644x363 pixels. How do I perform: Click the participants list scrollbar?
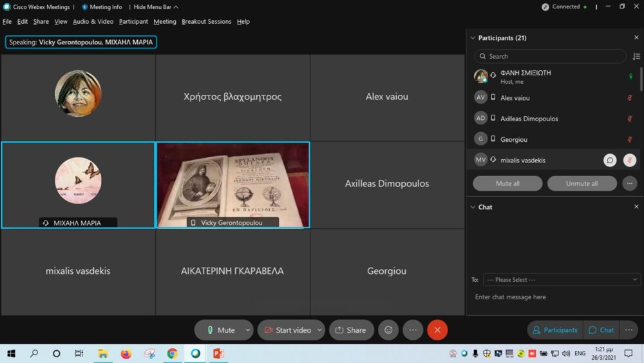tap(641, 79)
